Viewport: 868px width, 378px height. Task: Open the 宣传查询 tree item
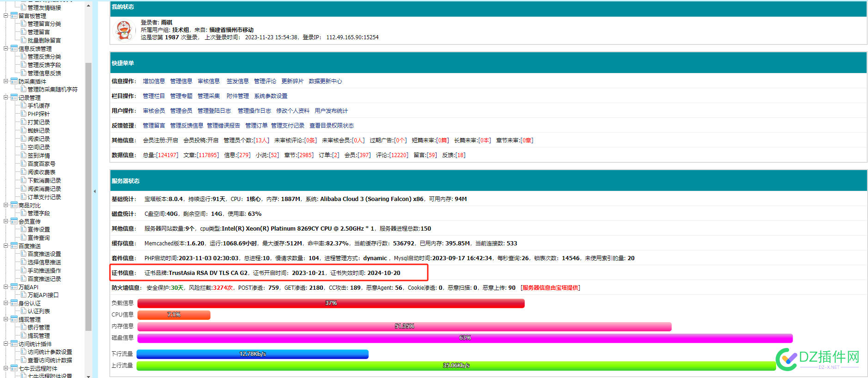coord(39,238)
